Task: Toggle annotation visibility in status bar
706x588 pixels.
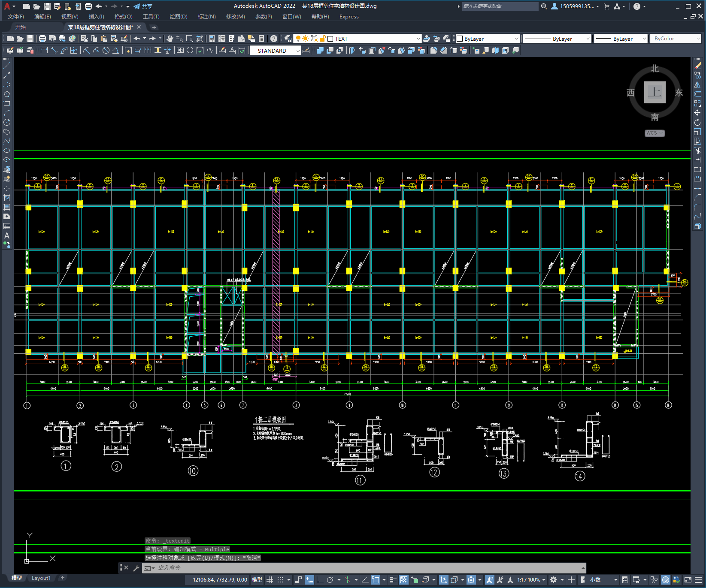Action: pos(489,580)
